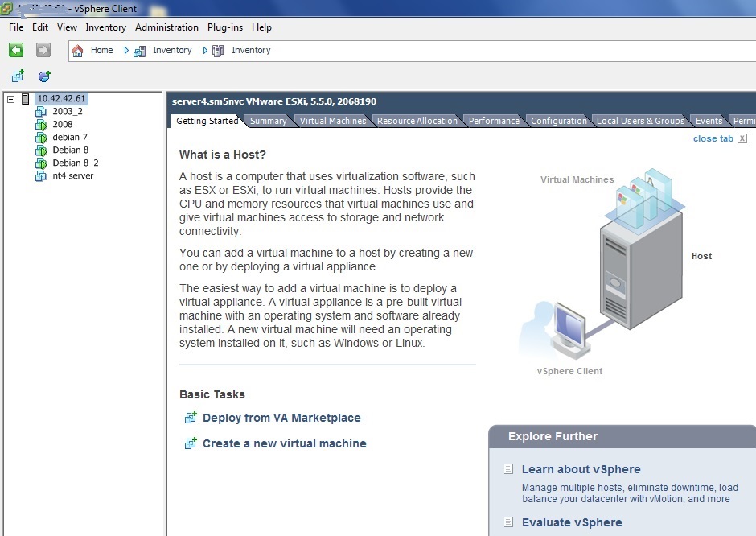Open the Learn about vSphere link
This screenshot has width=756, height=536.
(581, 469)
